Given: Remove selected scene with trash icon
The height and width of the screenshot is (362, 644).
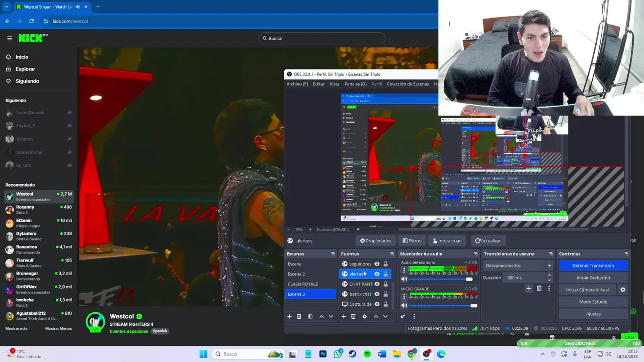Looking at the screenshot, I should pyautogui.click(x=299, y=316).
